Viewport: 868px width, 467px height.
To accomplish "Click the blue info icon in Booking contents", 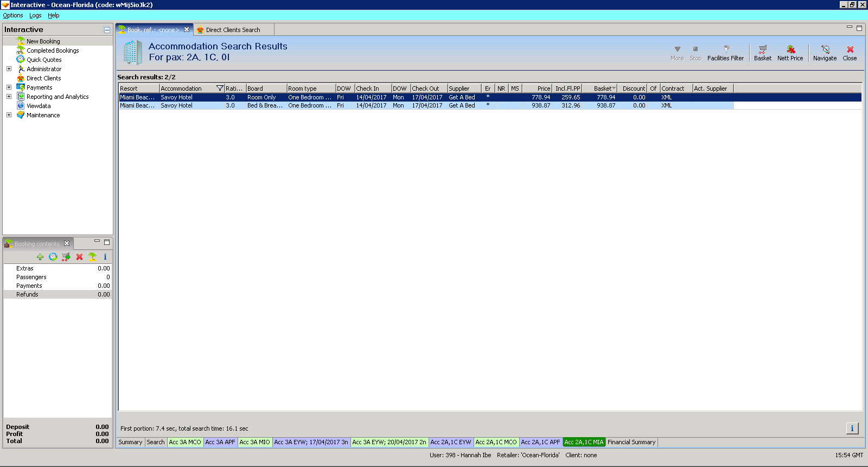I will 105,257.
